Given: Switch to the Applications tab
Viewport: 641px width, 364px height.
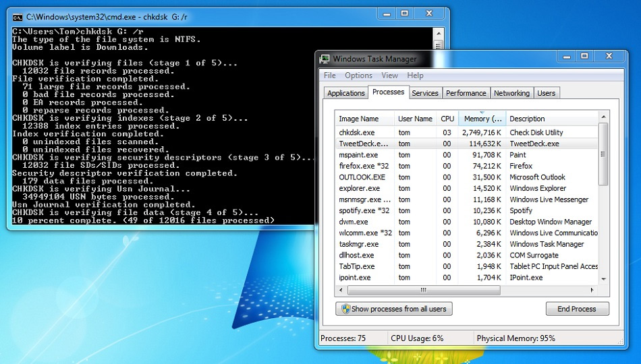Looking at the screenshot, I should pyautogui.click(x=346, y=93).
